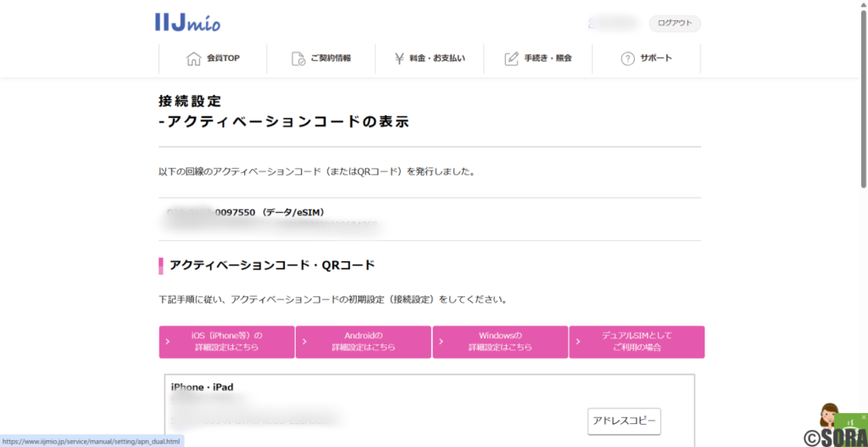Click the yen icon beside 料金・お支払い
The width and height of the screenshot is (868, 447).
coord(399,59)
